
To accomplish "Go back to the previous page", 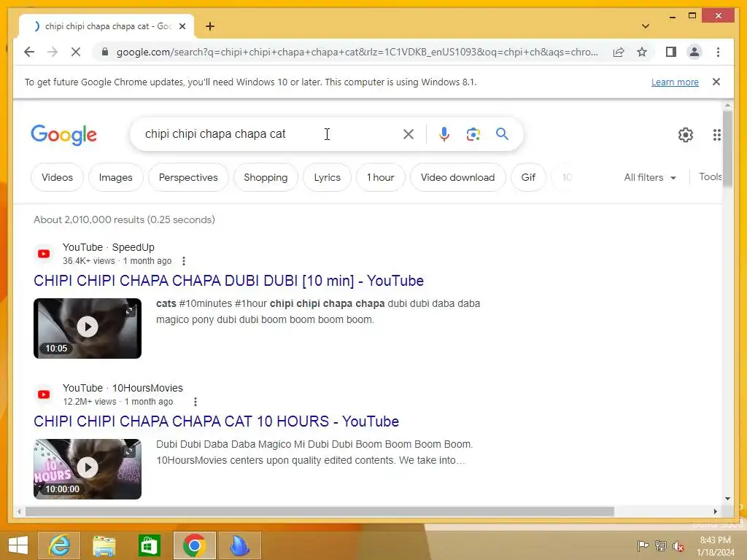I will (29, 52).
